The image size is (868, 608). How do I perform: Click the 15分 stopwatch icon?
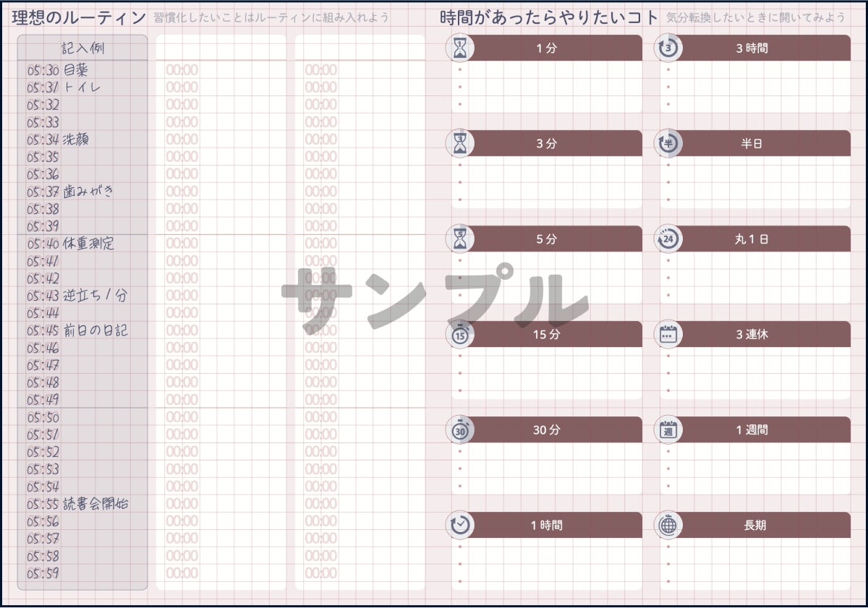(x=460, y=335)
